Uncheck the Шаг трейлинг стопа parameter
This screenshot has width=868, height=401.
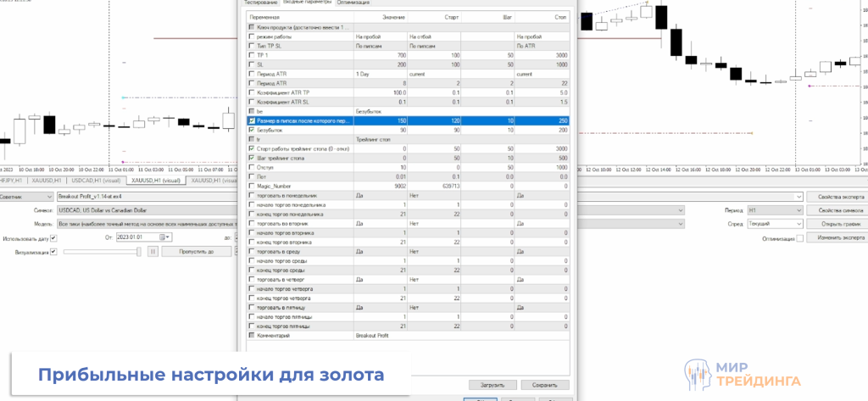coord(251,158)
